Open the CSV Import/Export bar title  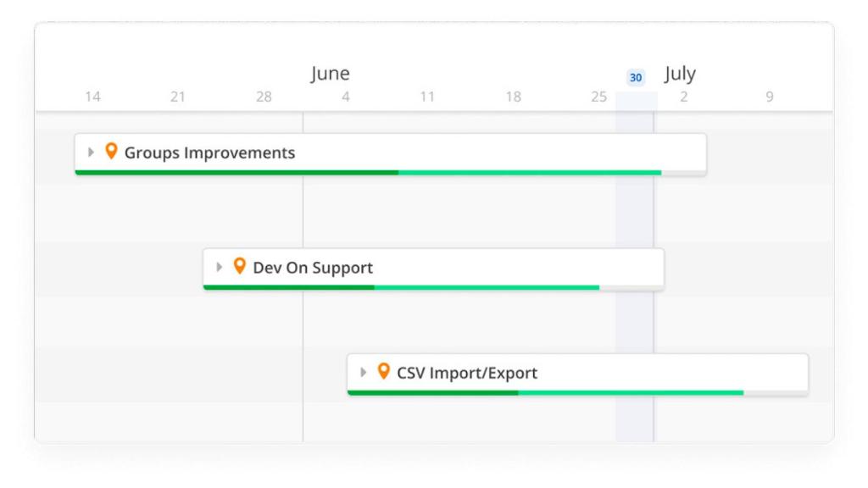pos(467,374)
